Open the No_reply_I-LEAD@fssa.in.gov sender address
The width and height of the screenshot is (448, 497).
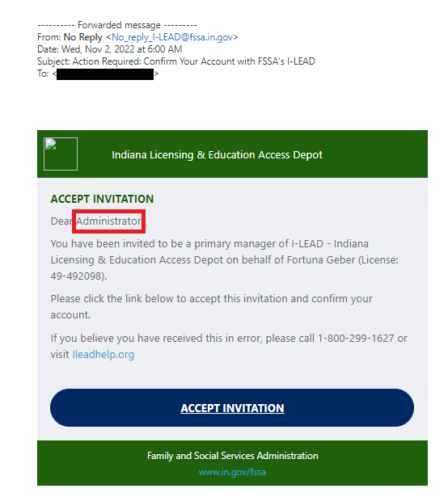click(172, 37)
